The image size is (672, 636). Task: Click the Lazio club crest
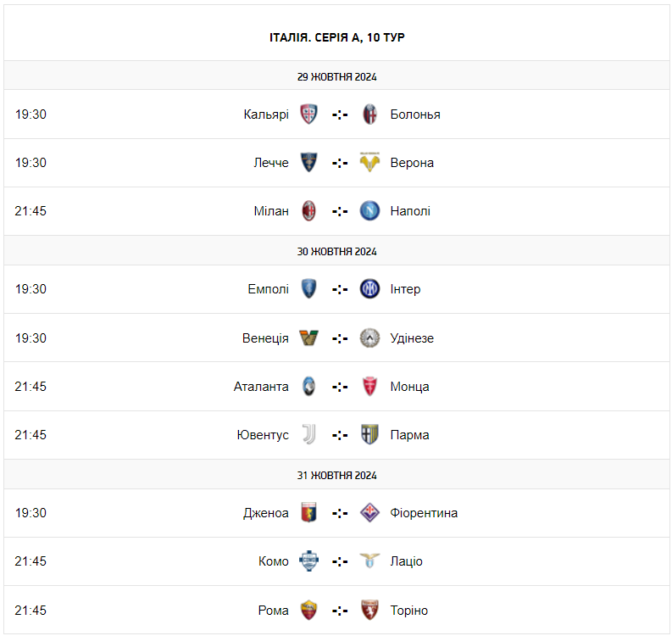pos(369,561)
